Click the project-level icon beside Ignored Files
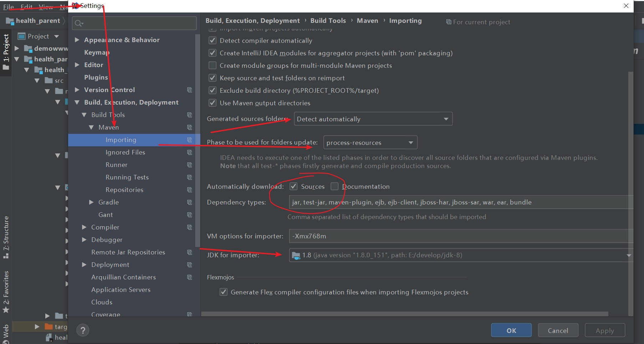This screenshot has height=344, width=644. point(189,152)
